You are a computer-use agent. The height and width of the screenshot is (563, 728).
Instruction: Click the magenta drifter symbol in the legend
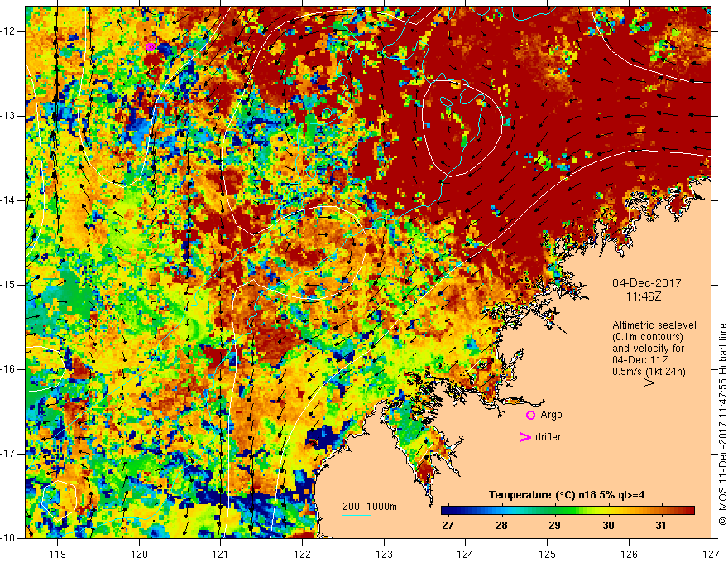(x=524, y=437)
